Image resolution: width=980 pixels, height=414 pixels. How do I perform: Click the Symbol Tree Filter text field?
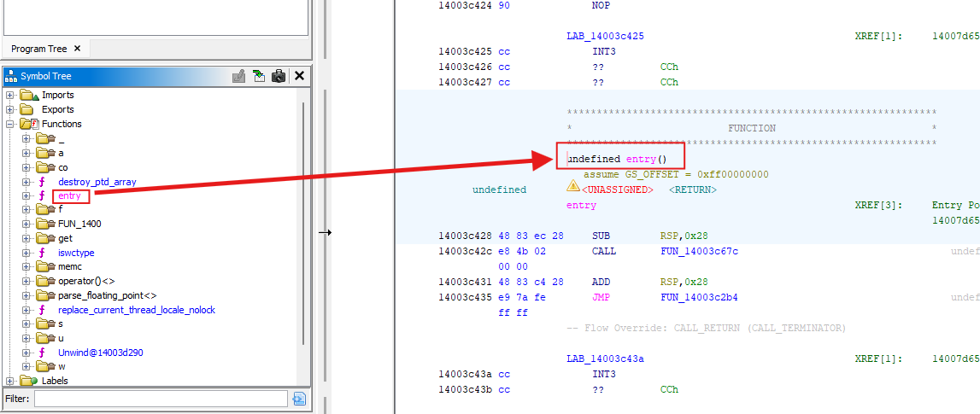pyautogui.click(x=161, y=399)
